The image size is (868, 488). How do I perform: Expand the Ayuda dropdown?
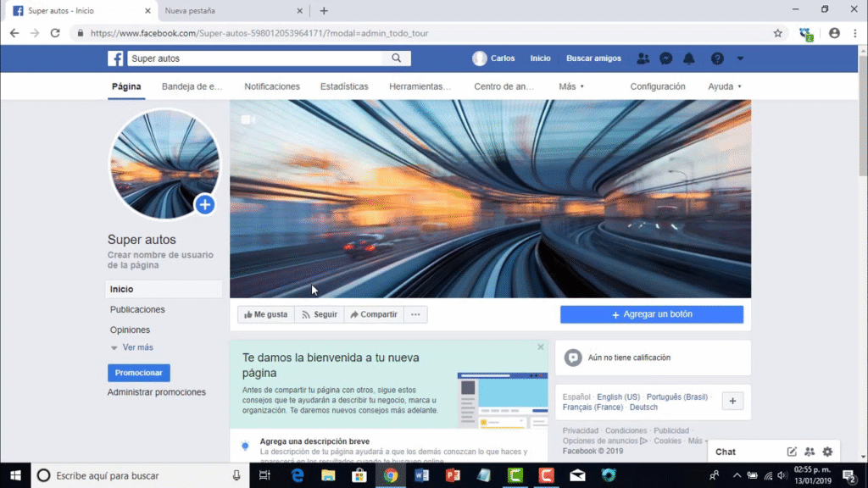coord(725,86)
